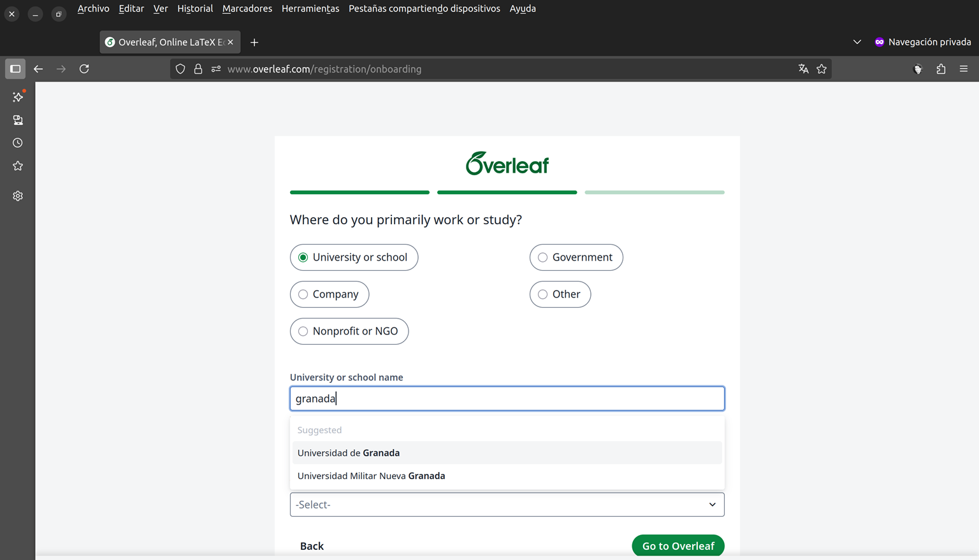The width and height of the screenshot is (979, 560).
Task: Open the Herramientas menu
Action: (x=310, y=8)
